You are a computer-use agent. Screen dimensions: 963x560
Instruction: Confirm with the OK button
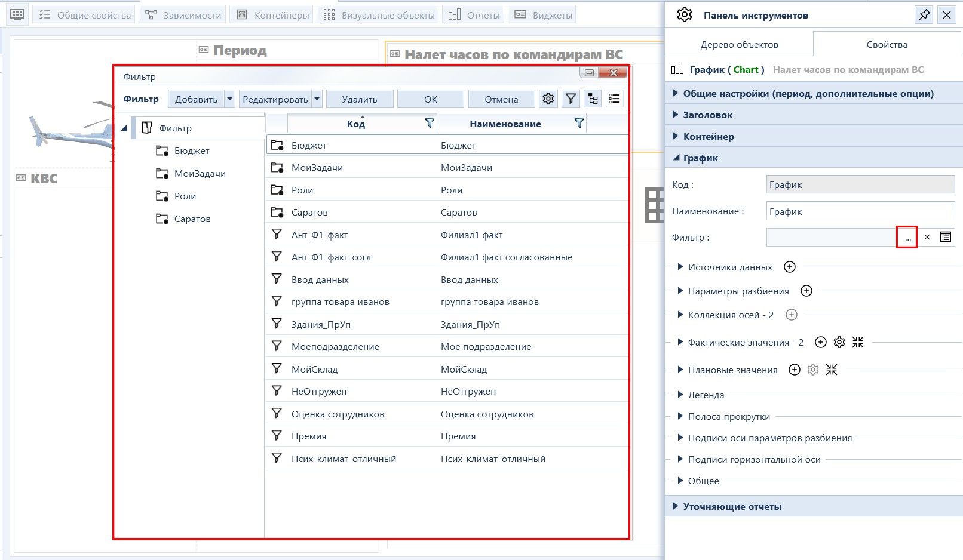pyautogui.click(x=431, y=99)
